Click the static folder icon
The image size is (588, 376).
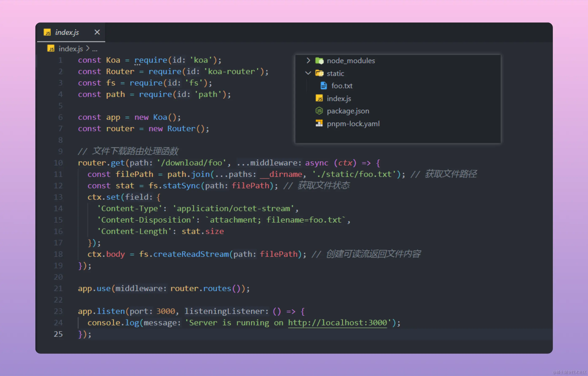[319, 73]
